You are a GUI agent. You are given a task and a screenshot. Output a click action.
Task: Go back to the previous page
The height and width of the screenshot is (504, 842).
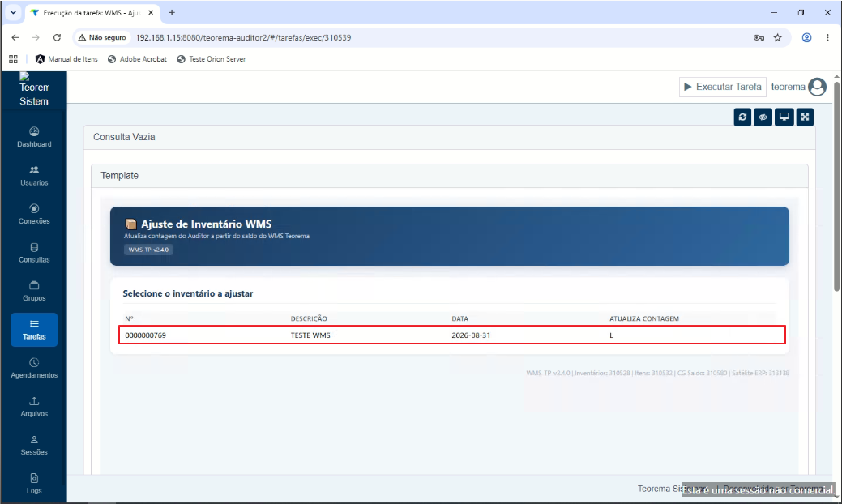point(15,37)
